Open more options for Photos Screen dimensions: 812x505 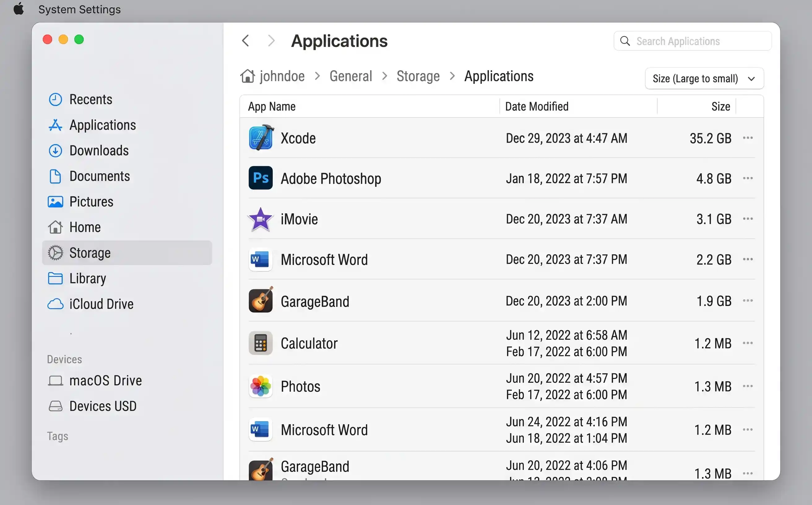(748, 386)
